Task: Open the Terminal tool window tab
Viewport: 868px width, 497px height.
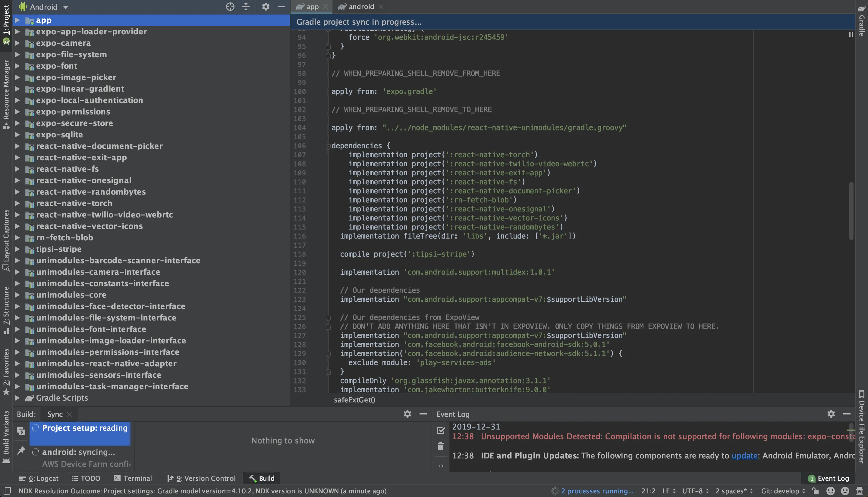Action: [133, 478]
